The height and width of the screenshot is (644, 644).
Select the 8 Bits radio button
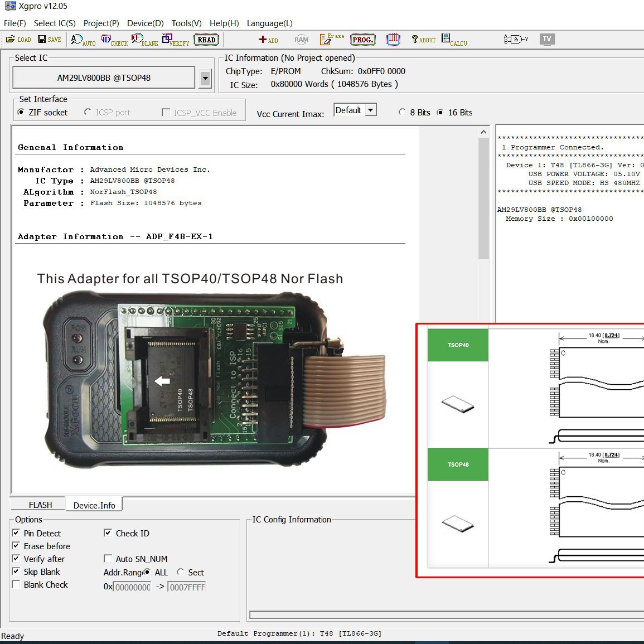402,113
